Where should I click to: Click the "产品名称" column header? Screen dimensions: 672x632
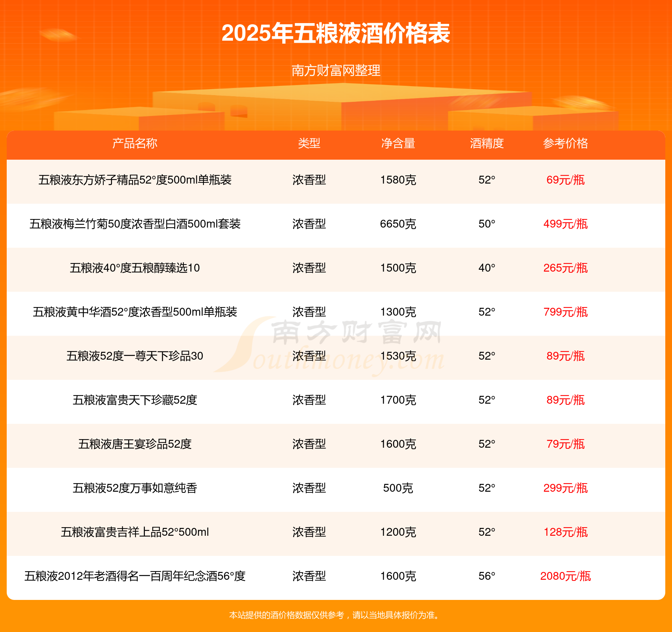(x=135, y=143)
